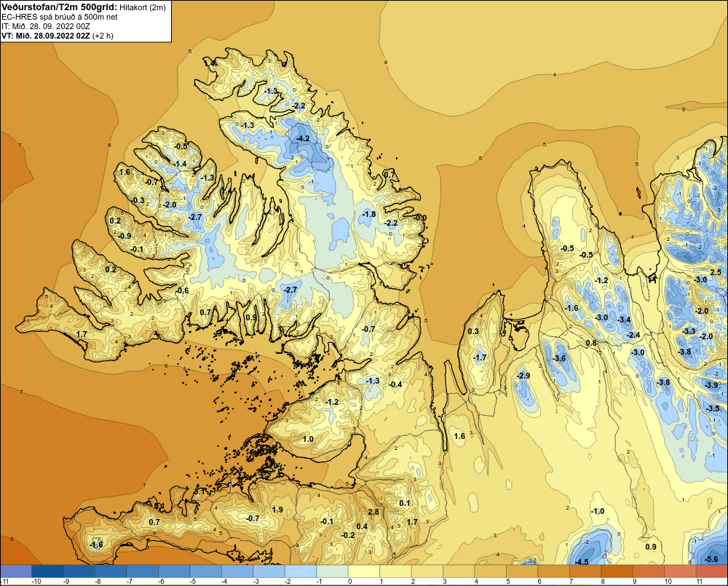The image size is (728, 586).
Task: Click the -3.5 temperature value
Action: tap(713, 408)
